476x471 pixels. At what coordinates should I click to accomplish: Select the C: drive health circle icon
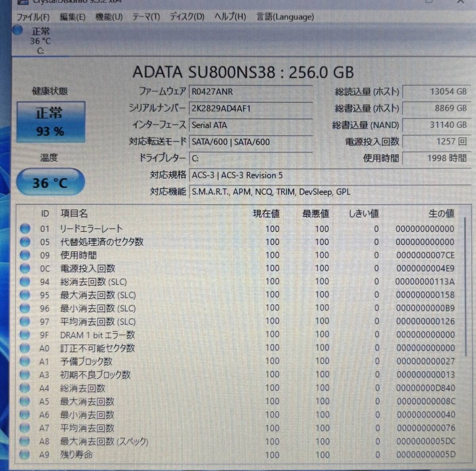[17, 29]
